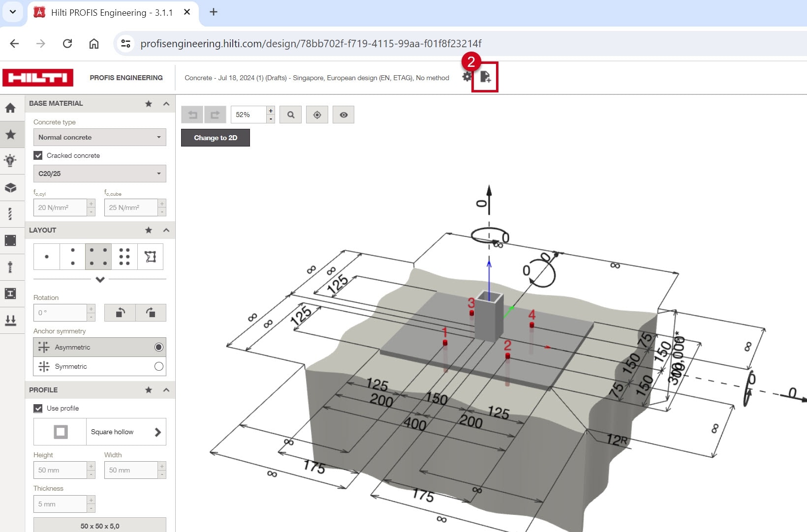Rotate layout counterclockwise with rotation icon
This screenshot has height=532, width=807.
point(120,313)
